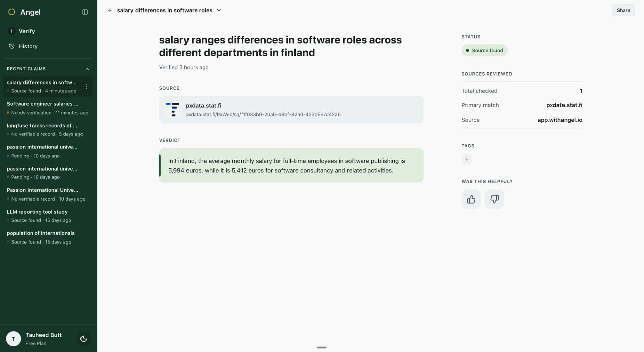Select 'Software engineer salaries' claim
The image size is (644, 352).
click(48, 108)
